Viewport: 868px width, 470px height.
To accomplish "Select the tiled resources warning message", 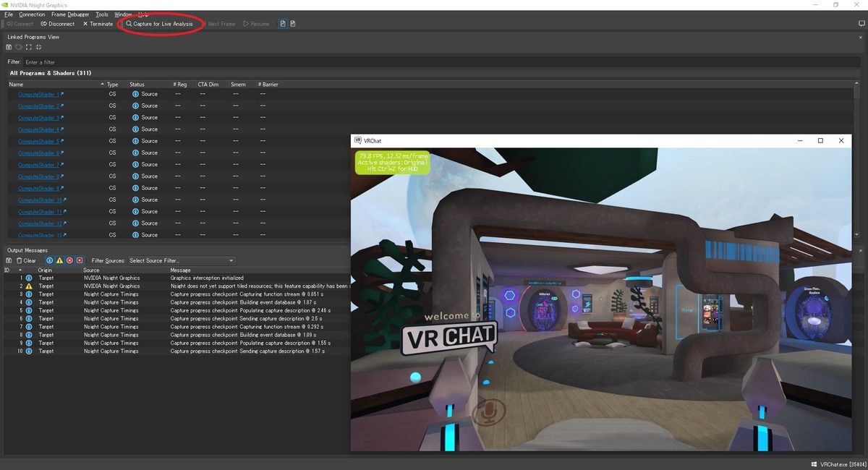I will pyautogui.click(x=260, y=286).
